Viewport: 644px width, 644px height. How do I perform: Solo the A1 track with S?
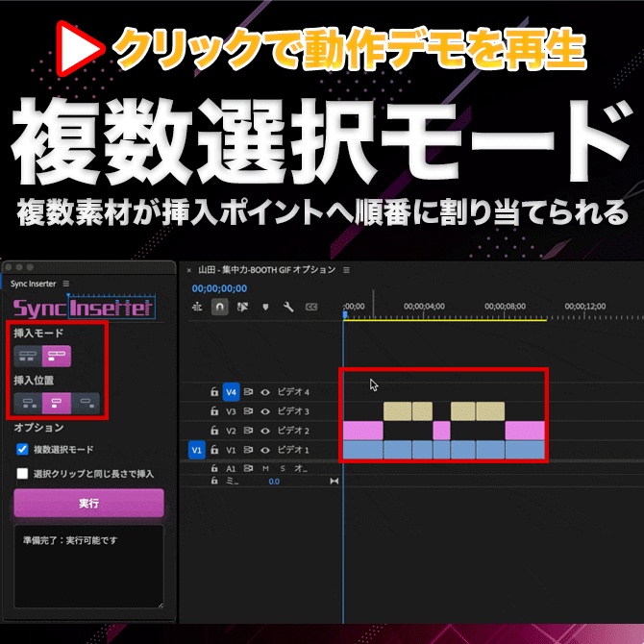pyautogui.click(x=283, y=468)
